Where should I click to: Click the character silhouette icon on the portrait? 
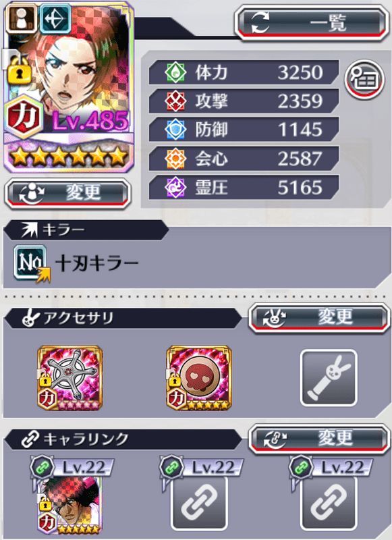pos(22,18)
